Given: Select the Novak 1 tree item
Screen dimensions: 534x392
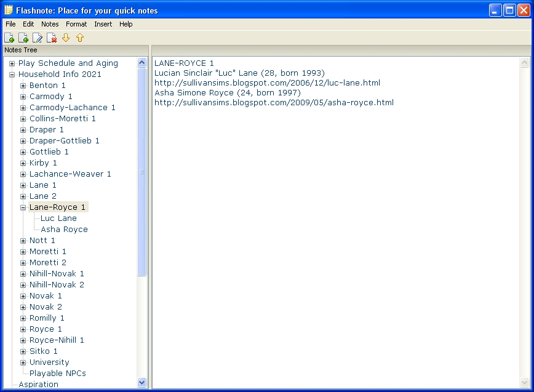Looking at the screenshot, I should coord(46,295).
